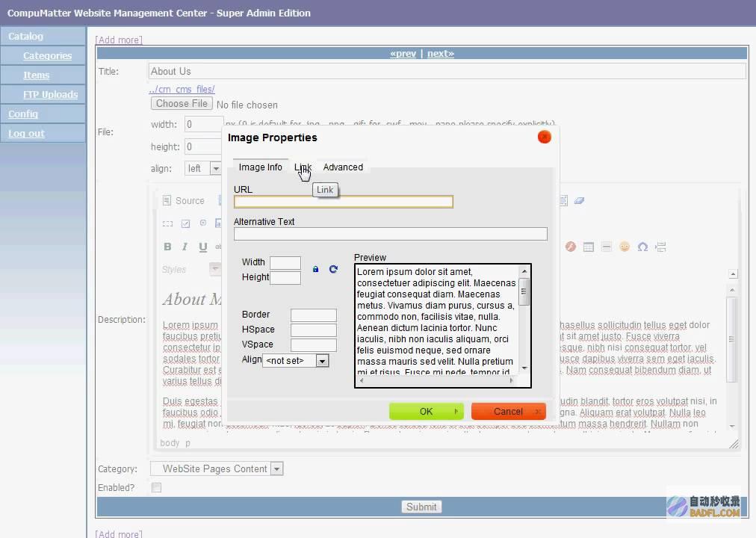Viewport: 756px width, 538px height.
Task: Tick the Enabled? checkbox
Action: [x=156, y=487]
